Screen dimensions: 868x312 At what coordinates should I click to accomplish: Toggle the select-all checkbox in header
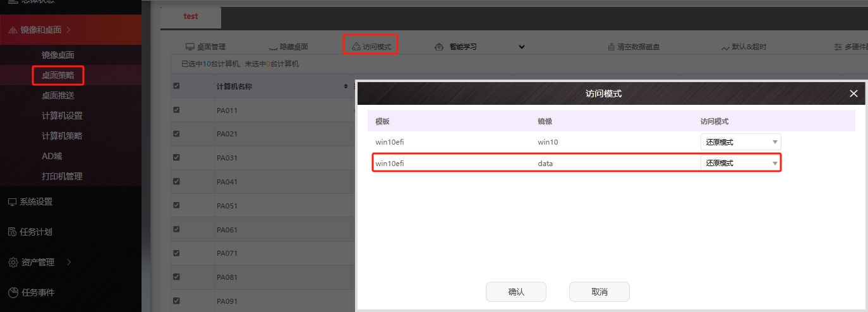(177, 86)
